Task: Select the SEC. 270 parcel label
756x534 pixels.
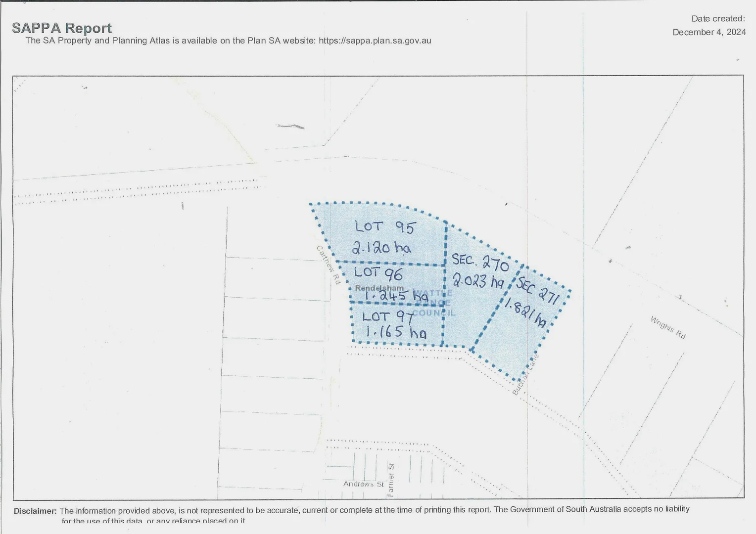Action: click(480, 262)
